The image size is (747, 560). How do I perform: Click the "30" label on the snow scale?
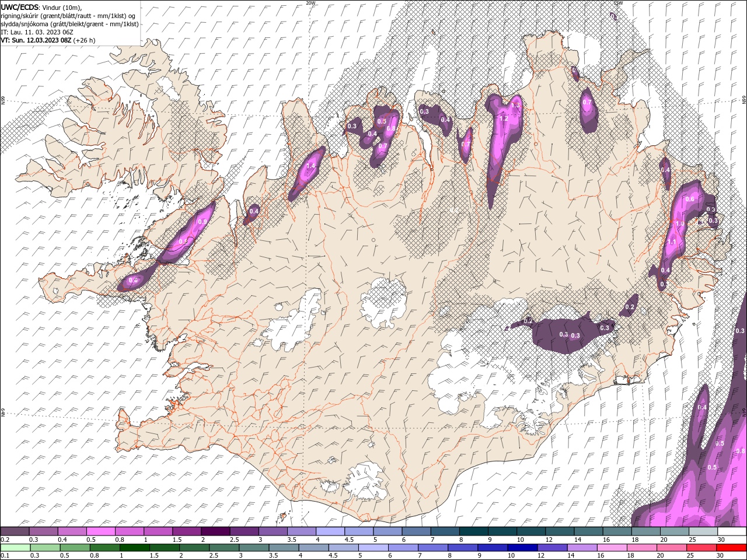[x=721, y=540]
